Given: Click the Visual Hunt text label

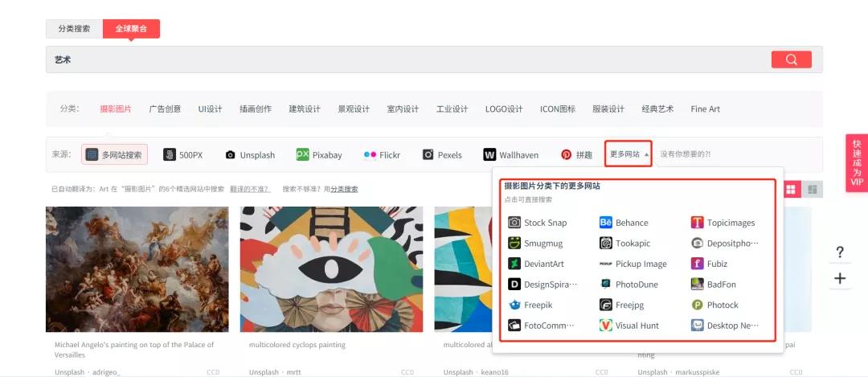Looking at the screenshot, I should [637, 326].
